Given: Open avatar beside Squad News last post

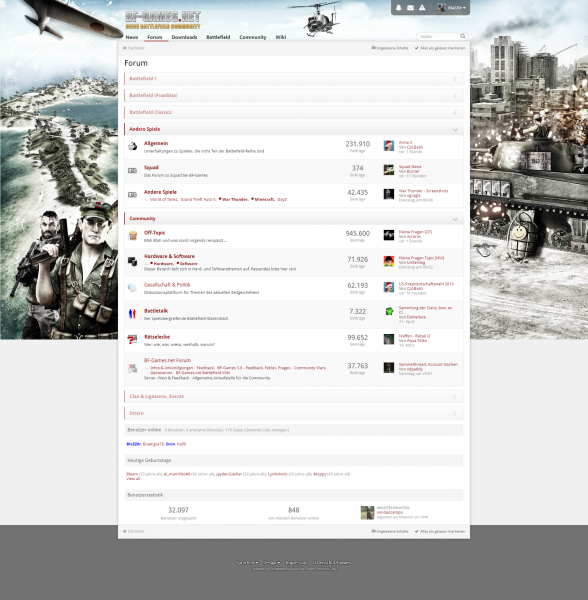Looking at the screenshot, I should click(389, 170).
